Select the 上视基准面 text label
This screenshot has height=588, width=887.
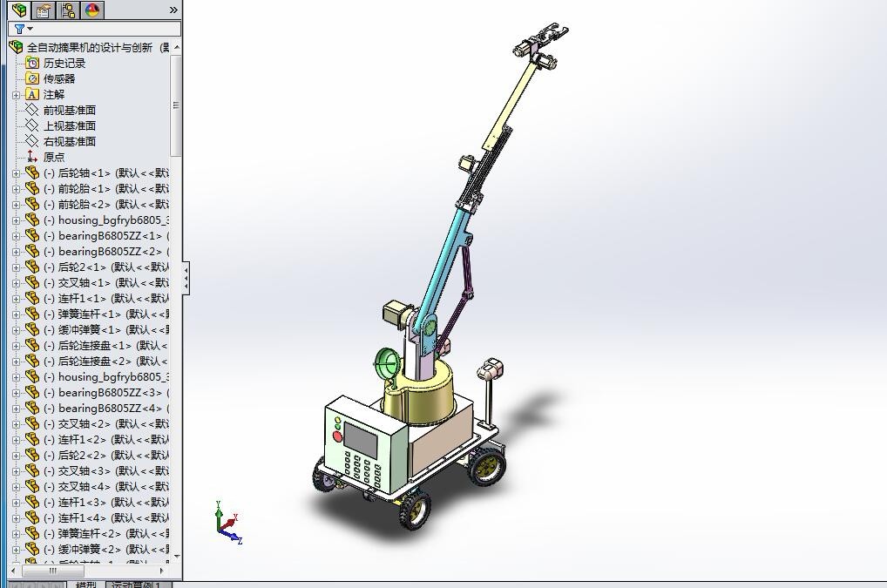[x=70, y=125]
